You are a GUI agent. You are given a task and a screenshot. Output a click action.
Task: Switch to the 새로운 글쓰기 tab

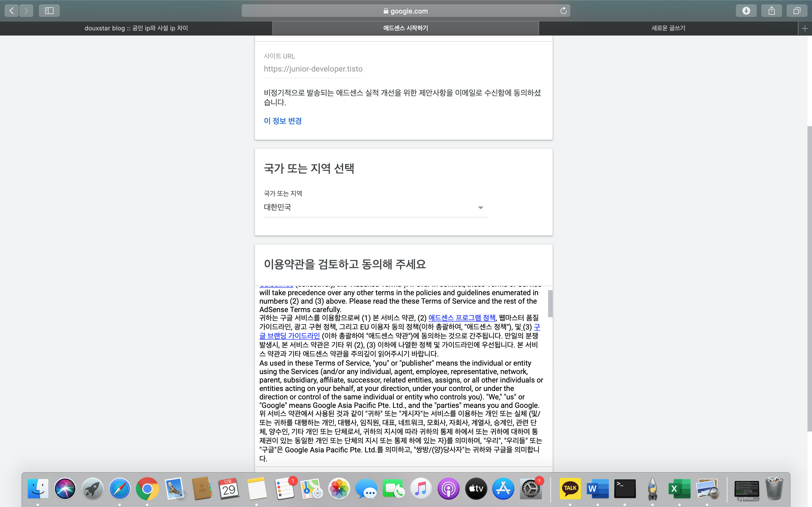pos(668,28)
